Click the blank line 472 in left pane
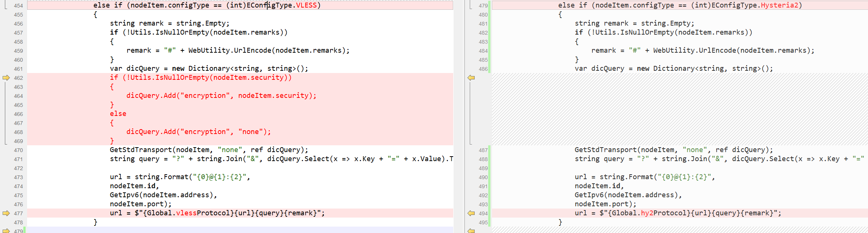868x233 pixels. click(226, 168)
